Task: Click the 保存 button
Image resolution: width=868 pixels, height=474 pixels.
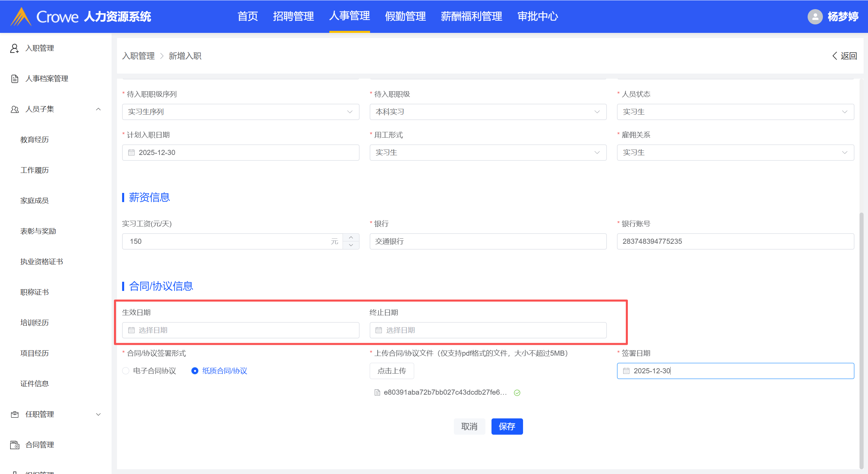Action: (507, 427)
